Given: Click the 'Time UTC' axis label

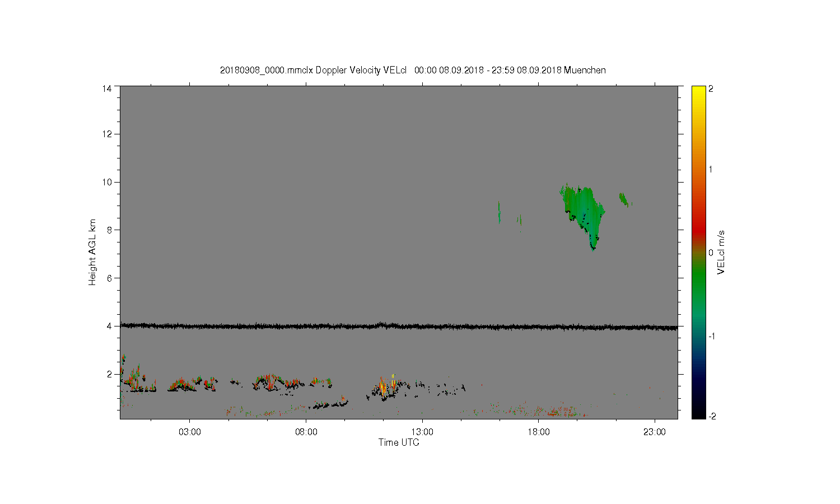Looking at the screenshot, I should pos(399,442).
